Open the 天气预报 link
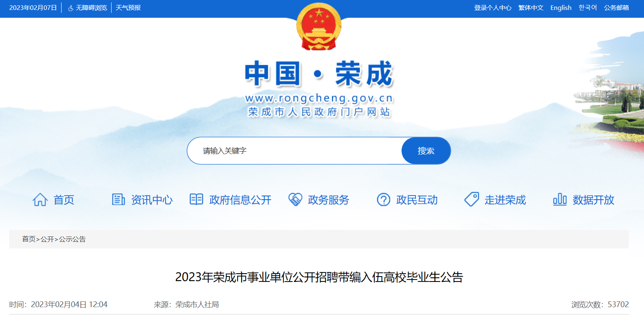Screen dimensions: 644x315 click(128, 8)
